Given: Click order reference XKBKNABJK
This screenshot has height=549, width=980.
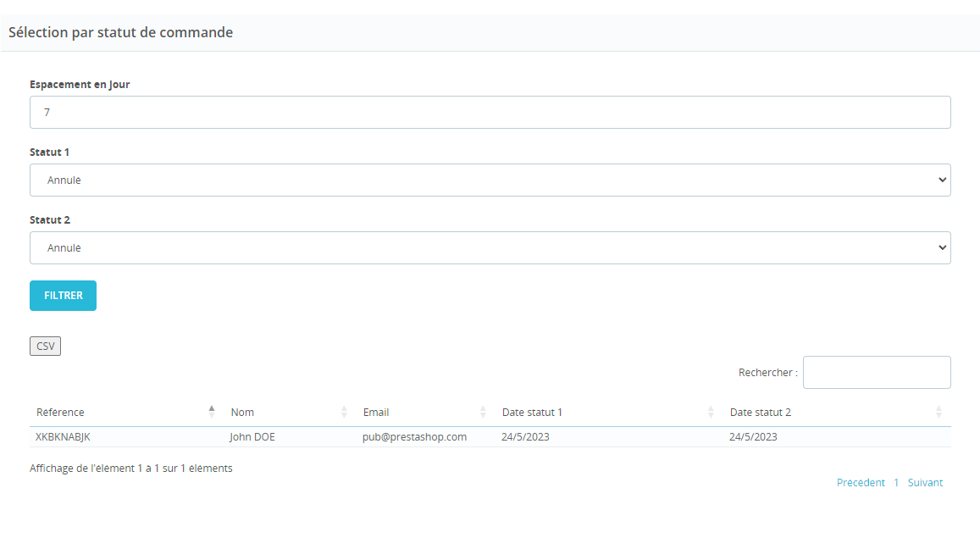Looking at the screenshot, I should [64, 437].
